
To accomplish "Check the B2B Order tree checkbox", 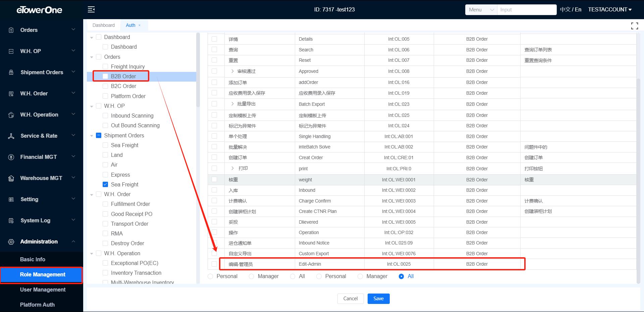I will click(105, 76).
